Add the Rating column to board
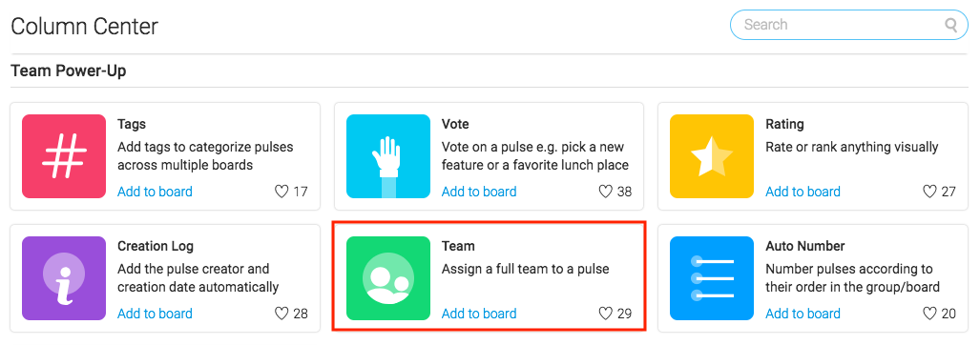Image resolution: width=980 pixels, height=345 pixels. pos(803,192)
